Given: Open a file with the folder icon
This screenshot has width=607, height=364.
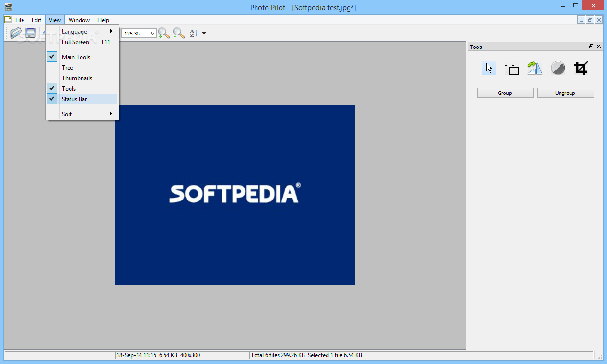Looking at the screenshot, I should 16,33.
